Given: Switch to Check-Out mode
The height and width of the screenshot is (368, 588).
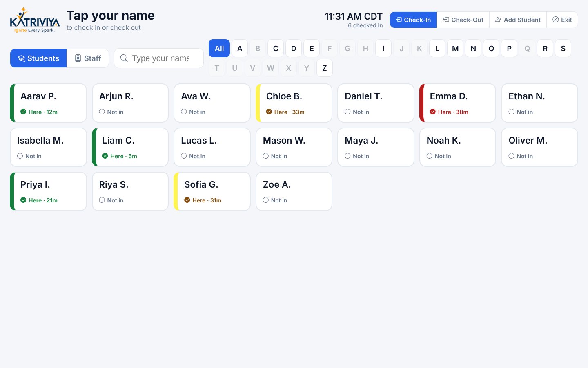Looking at the screenshot, I should pos(463,20).
